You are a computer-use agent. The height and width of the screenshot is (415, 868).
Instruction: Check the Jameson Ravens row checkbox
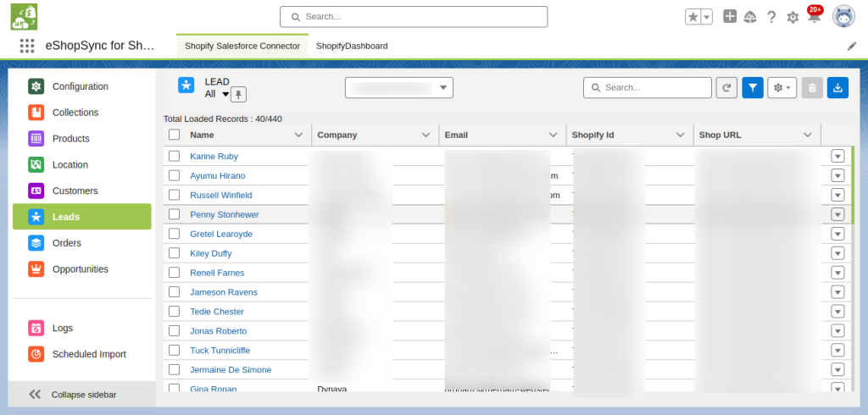(175, 291)
